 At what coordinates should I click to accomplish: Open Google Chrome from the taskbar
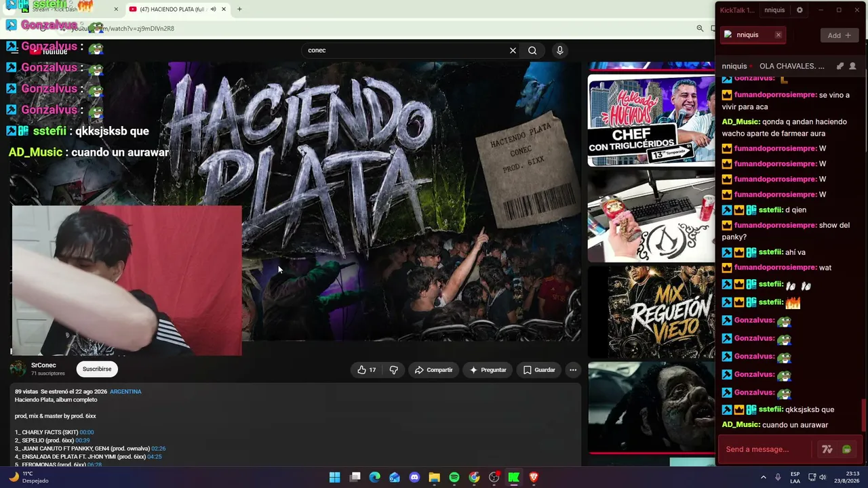click(x=474, y=477)
